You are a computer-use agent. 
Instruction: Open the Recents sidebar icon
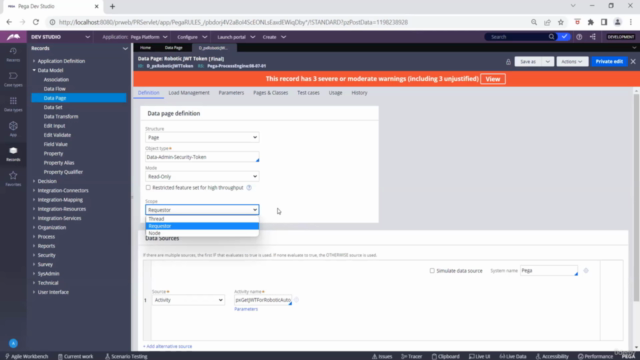point(13,54)
